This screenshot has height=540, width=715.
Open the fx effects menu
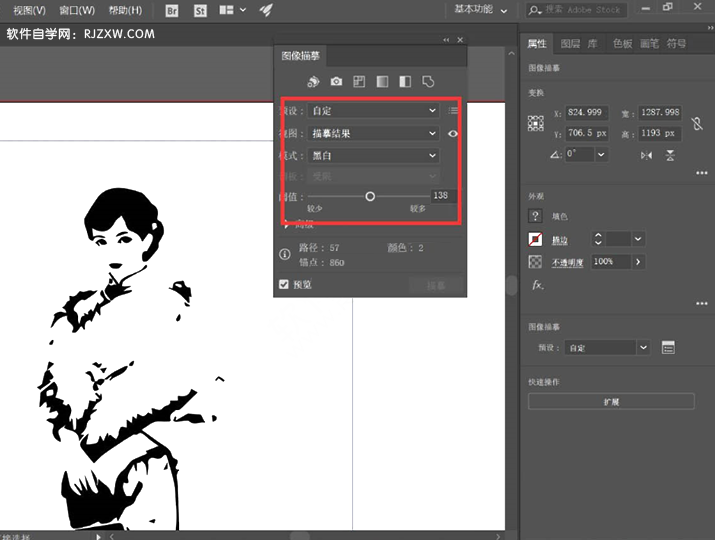(538, 285)
